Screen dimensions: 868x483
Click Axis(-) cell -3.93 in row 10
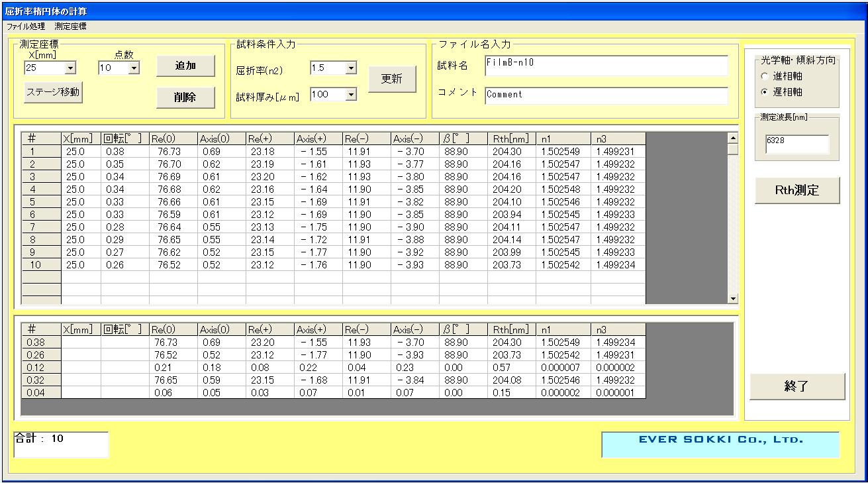point(415,265)
